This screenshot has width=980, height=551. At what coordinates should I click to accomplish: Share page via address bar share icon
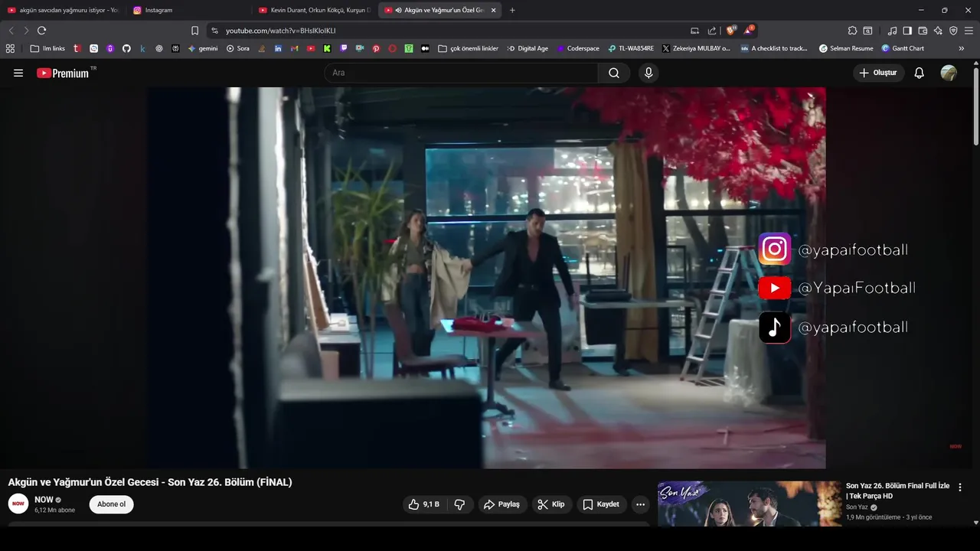tap(712, 31)
